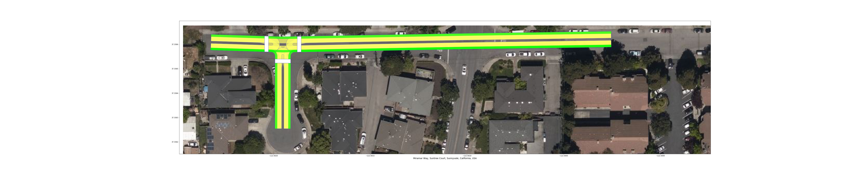Click the 37.3583 latitude tick label
The image size is (868, 173).
(x=175, y=118)
